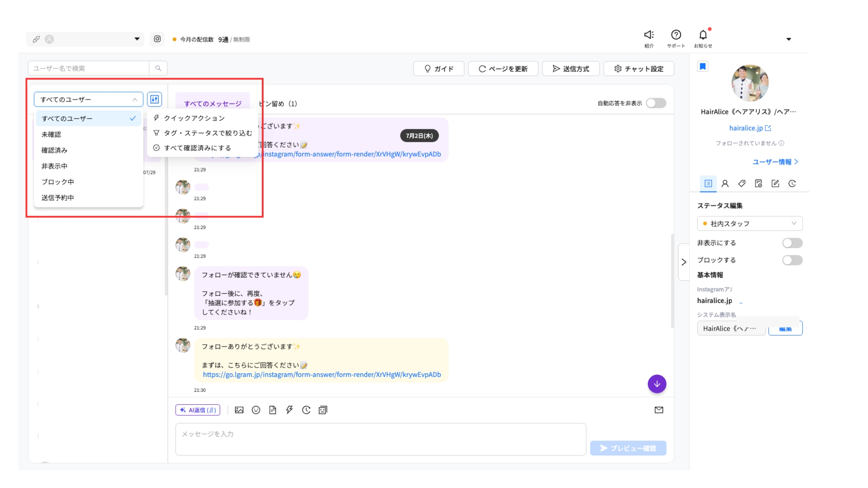Insert image using the picture icon
The height and width of the screenshot is (488, 868).
[x=239, y=410]
